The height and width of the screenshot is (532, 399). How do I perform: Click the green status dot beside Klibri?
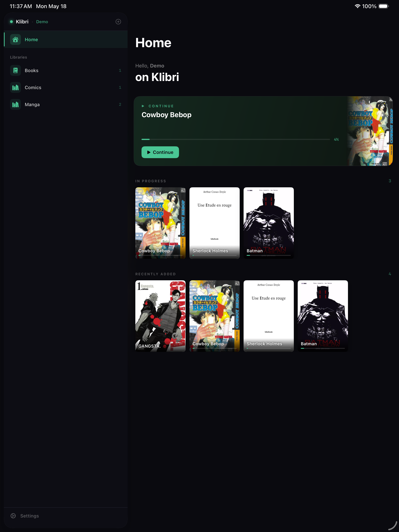[x=11, y=22]
